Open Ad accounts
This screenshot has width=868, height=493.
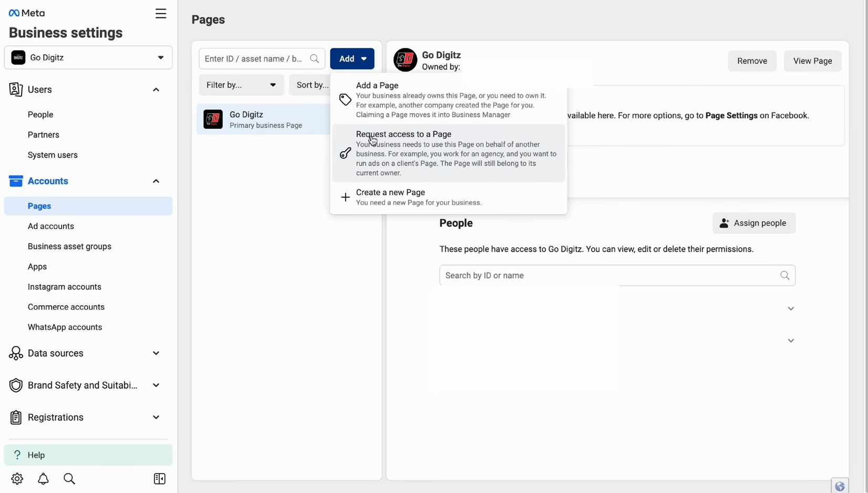(51, 226)
